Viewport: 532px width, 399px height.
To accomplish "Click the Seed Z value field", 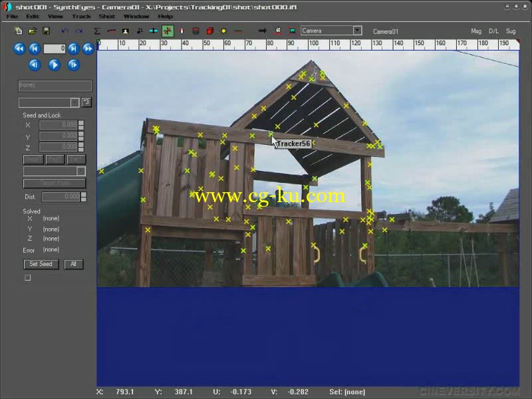I will [x=59, y=147].
